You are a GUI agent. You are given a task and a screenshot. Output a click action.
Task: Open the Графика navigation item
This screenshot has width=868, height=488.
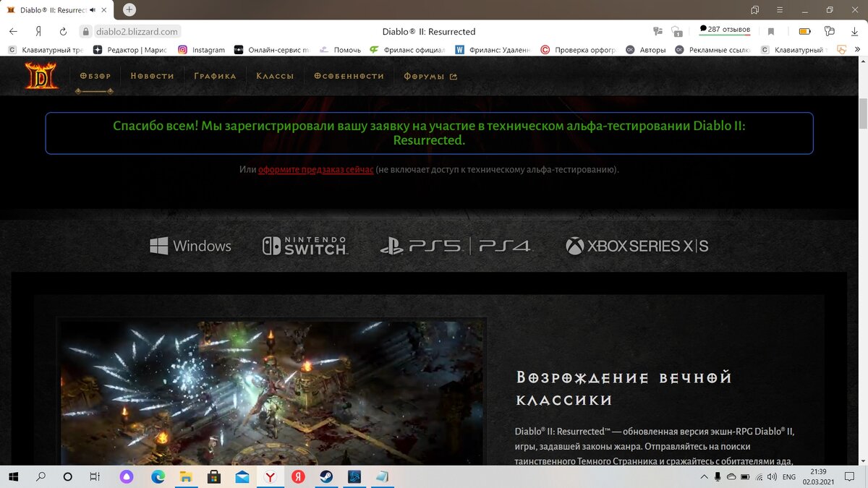(x=215, y=76)
